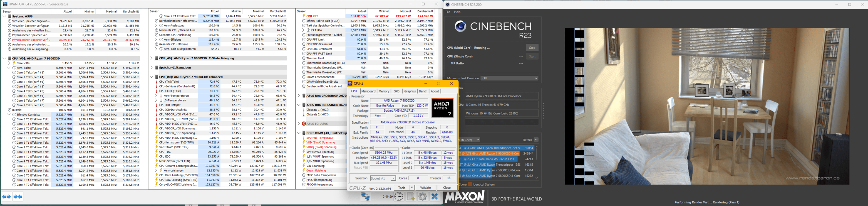Click the HWiNFO 64 title bar app icon
This screenshot has width=868, height=206.
(x=5, y=4)
